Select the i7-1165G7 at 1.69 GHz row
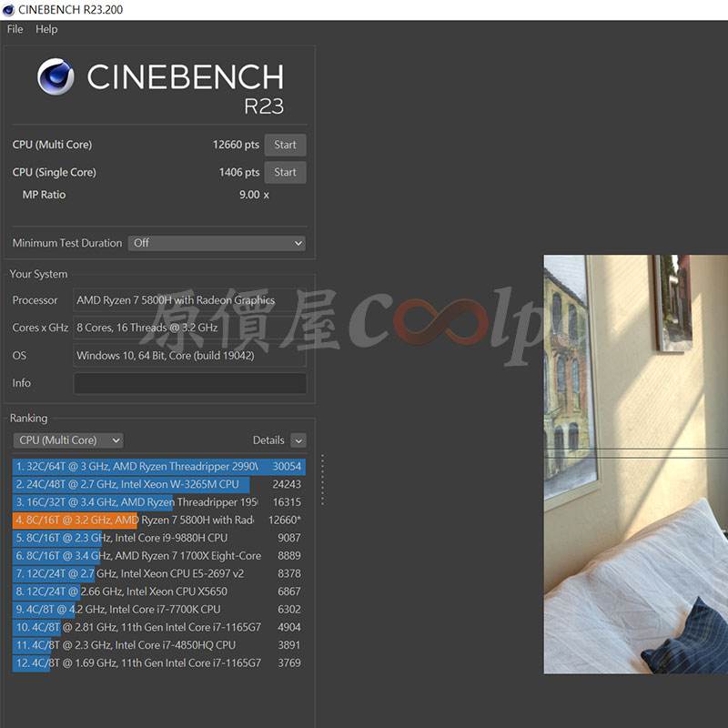 point(158,663)
